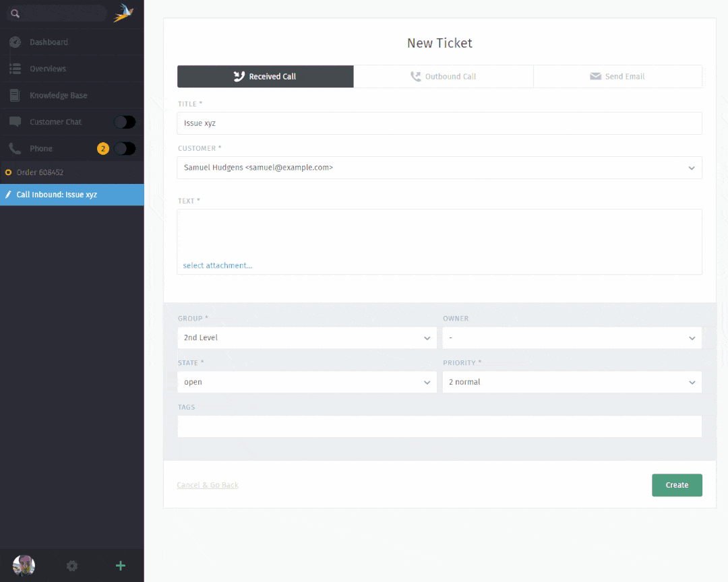The height and width of the screenshot is (582, 728).
Task: Switch to the Outbound Call tab
Action: point(444,77)
